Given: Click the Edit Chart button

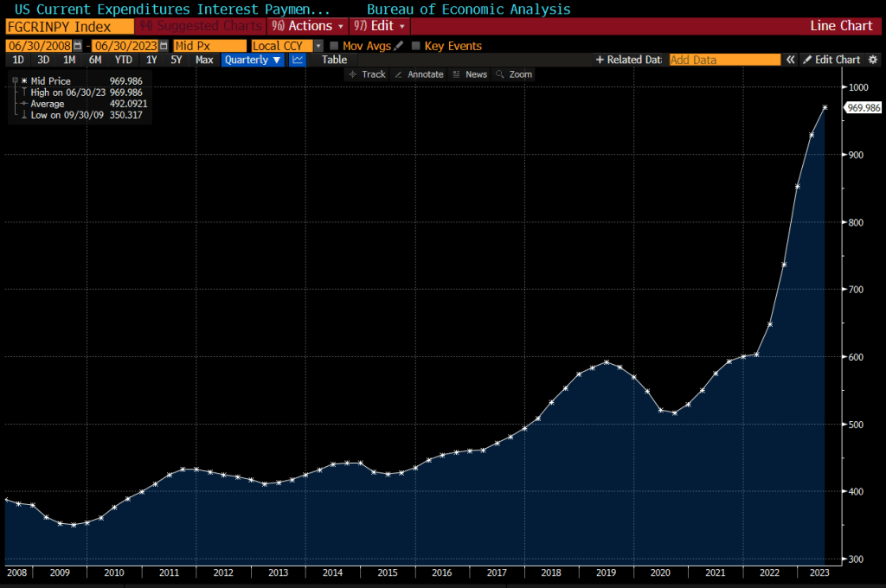Looking at the screenshot, I should 831,60.
